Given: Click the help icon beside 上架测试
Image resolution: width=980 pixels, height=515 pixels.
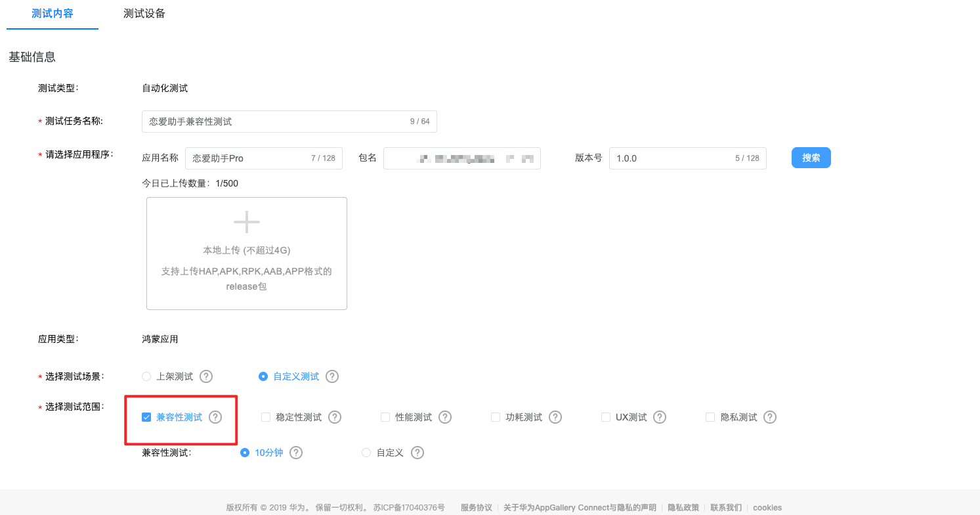Looking at the screenshot, I should pos(205,376).
